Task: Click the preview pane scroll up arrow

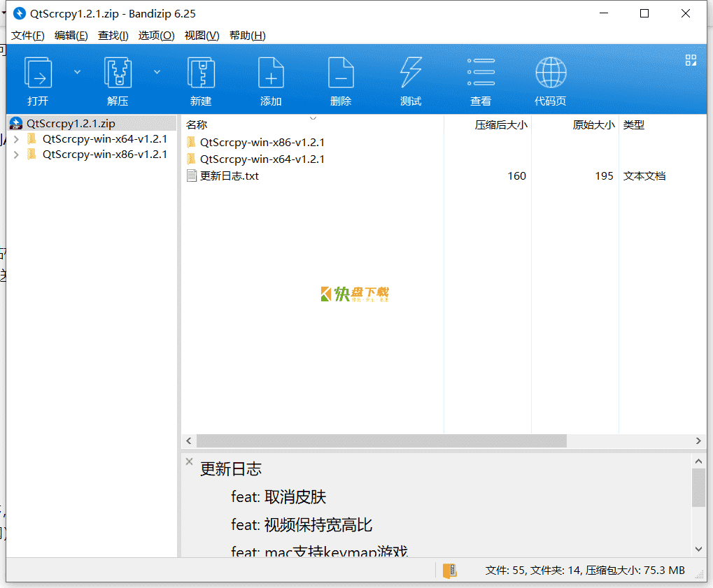Action: click(x=698, y=461)
